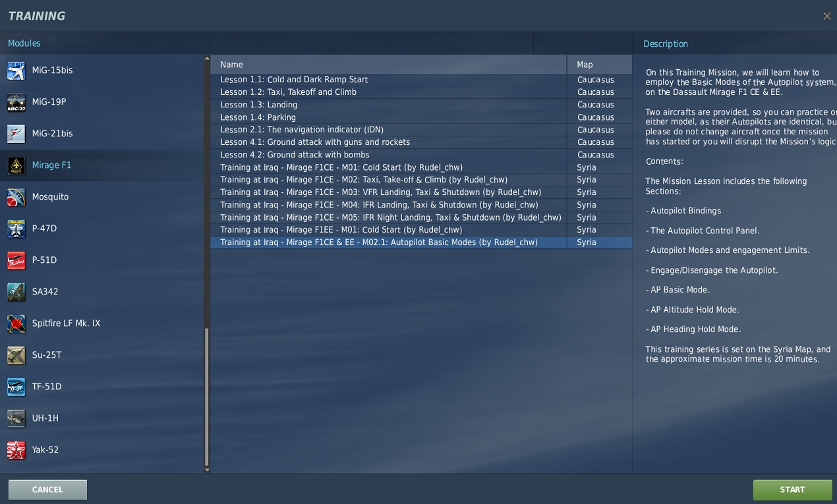Select the Mosquito module icon

tap(16, 197)
